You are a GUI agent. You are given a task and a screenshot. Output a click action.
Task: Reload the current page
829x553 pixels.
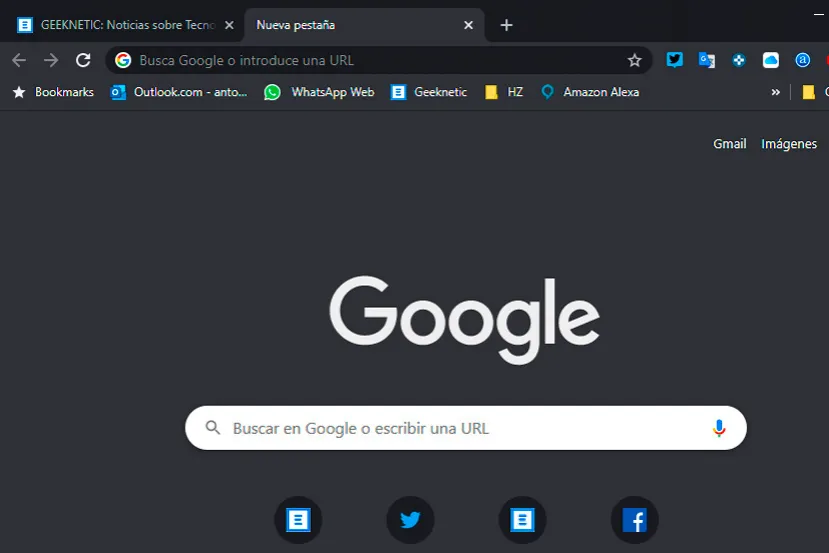tap(83, 60)
